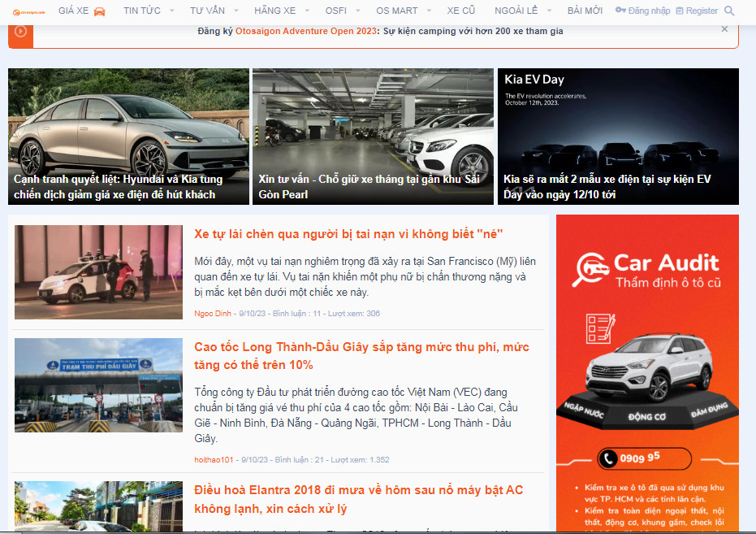The width and height of the screenshot is (756, 534).
Task: Click the key icon for Đăng nhập
Action: click(x=620, y=11)
